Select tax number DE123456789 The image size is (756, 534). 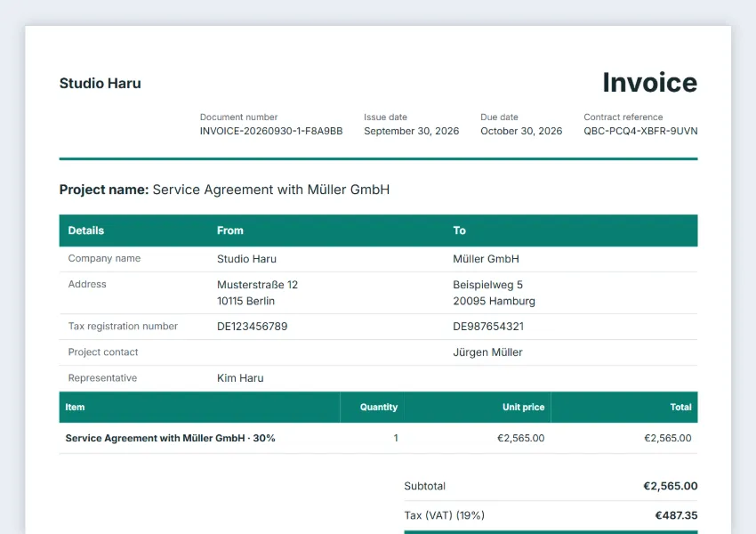point(253,327)
